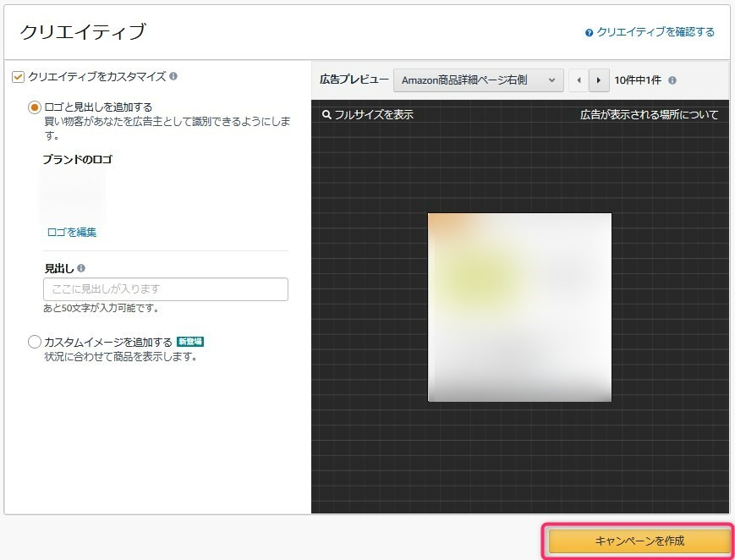Click the help icon beside クリエイティブを確認する
Screen dimensions: 735x560
(589, 33)
